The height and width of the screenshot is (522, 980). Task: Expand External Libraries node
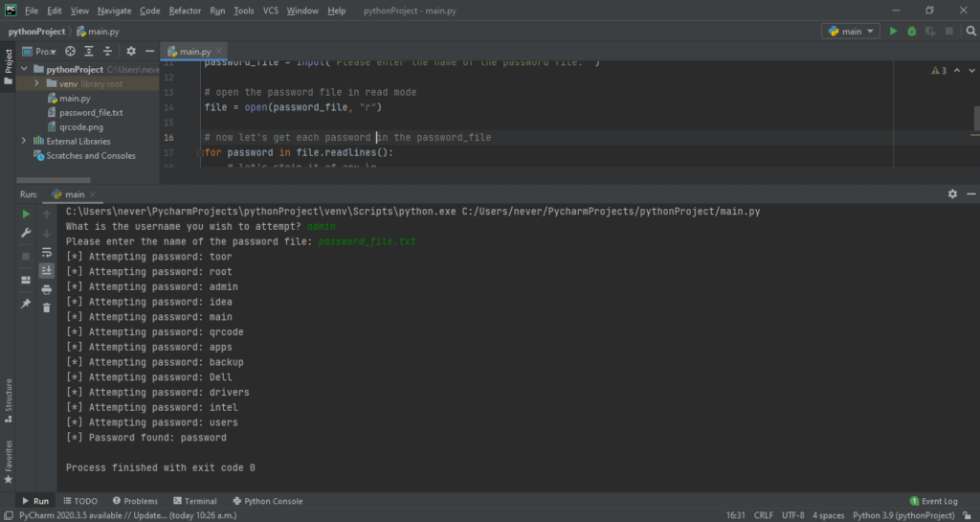(25, 142)
